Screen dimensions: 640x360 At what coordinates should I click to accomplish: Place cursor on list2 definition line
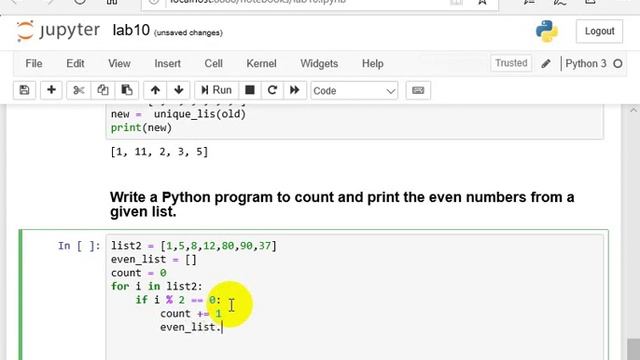(194, 246)
